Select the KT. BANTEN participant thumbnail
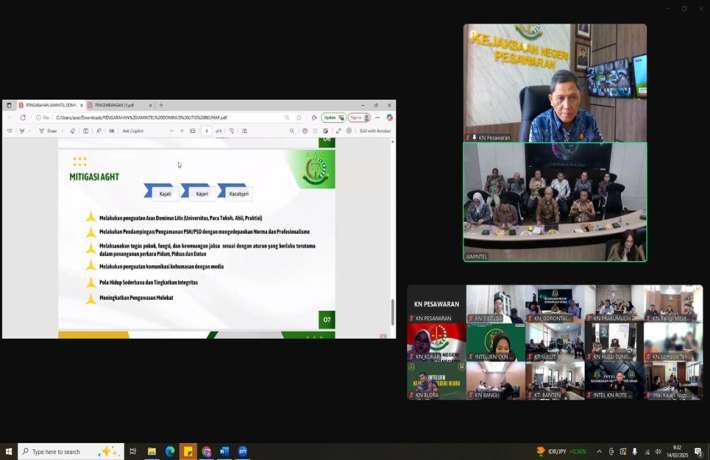The width and height of the screenshot is (710, 460). click(553, 381)
